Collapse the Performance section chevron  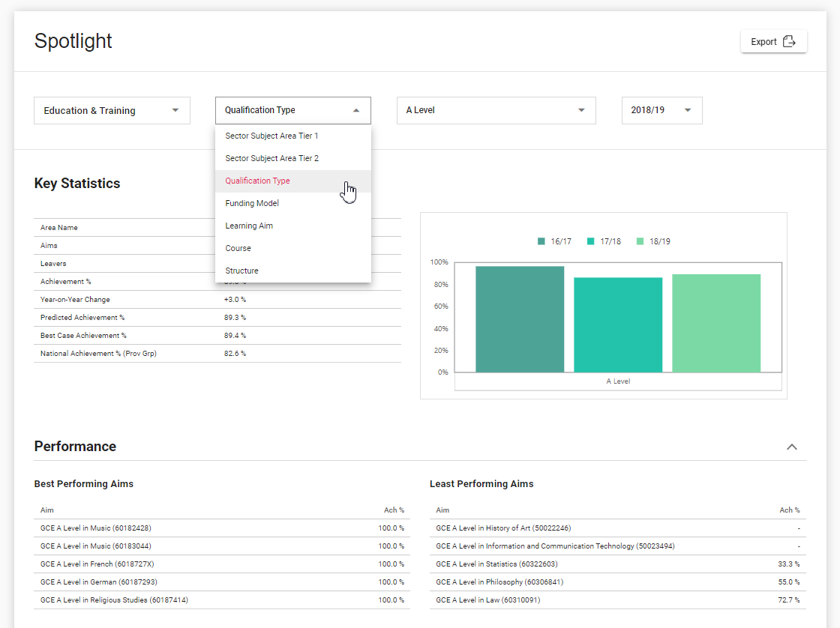click(792, 447)
